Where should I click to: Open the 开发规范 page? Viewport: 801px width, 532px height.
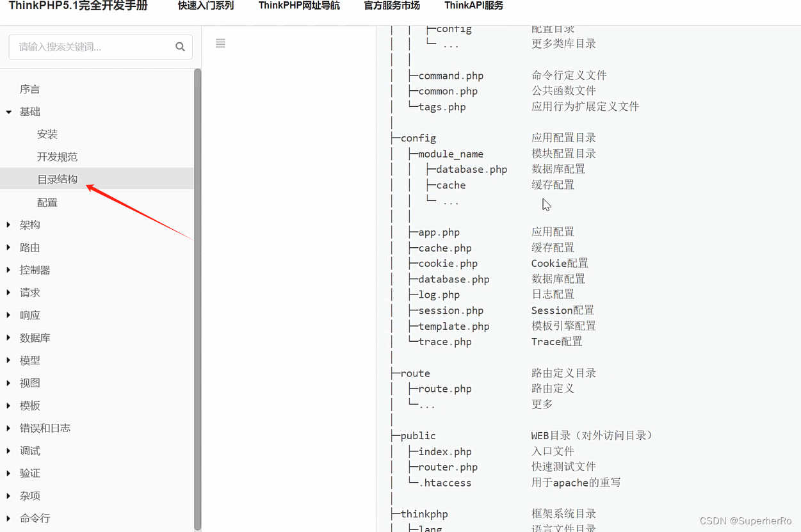(x=57, y=157)
